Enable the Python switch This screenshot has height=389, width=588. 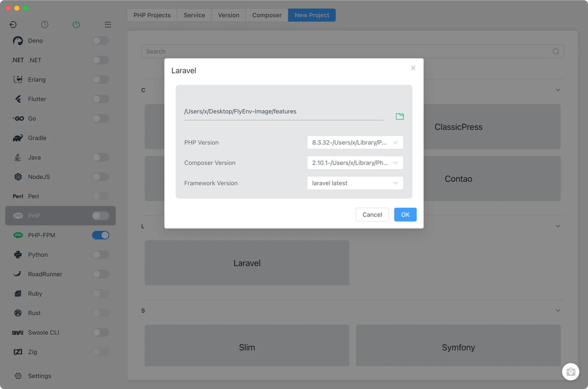100,255
